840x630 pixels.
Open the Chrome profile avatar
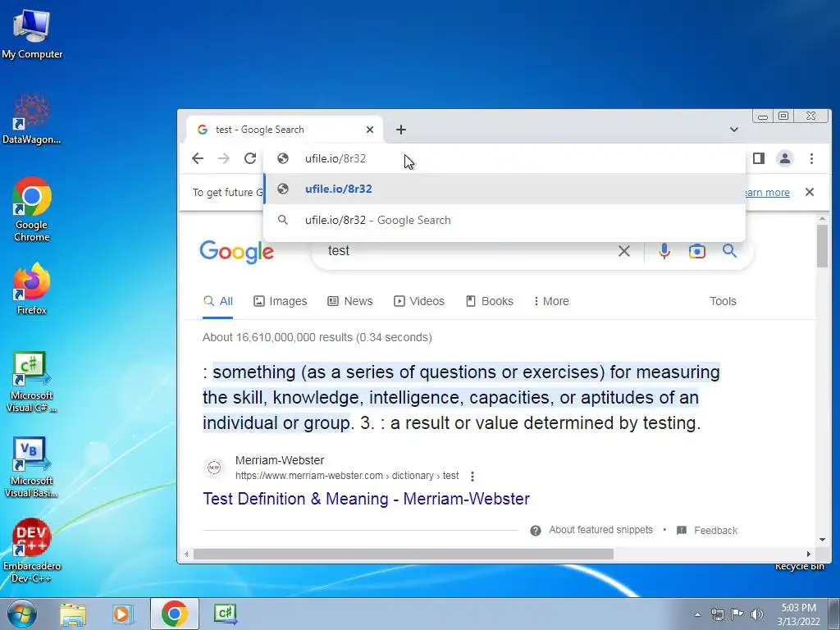785,158
